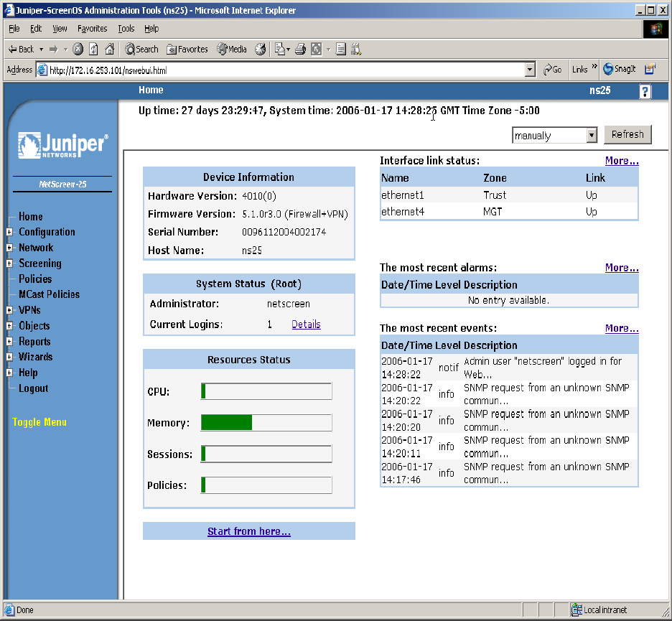
Task: Open the Favorites menu in the menu bar
Action: [x=92, y=29]
